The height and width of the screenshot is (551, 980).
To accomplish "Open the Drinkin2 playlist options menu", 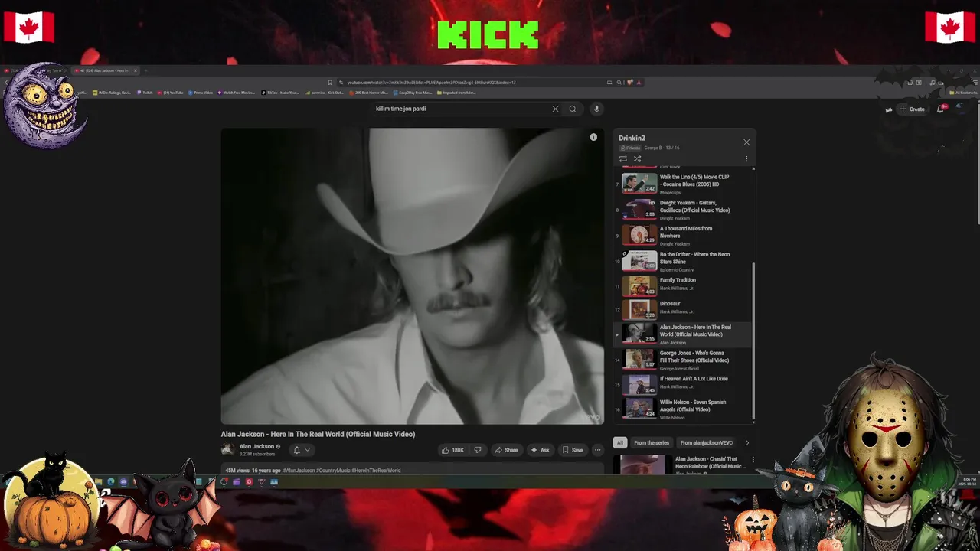I will [746, 159].
